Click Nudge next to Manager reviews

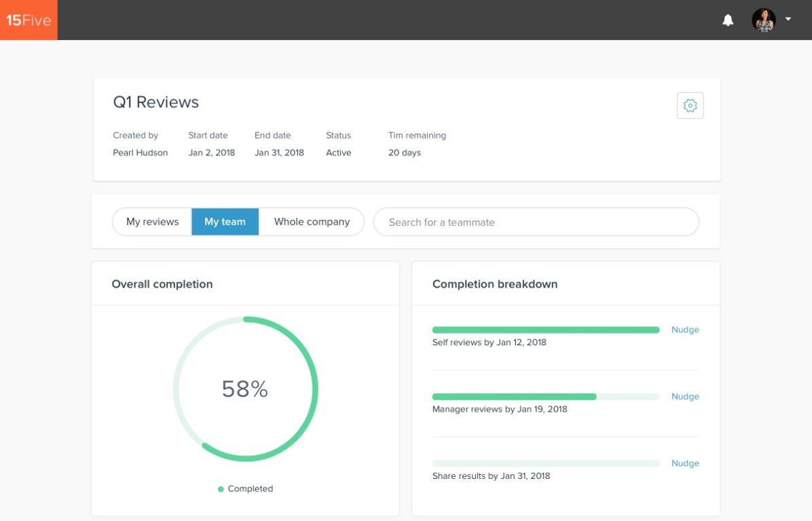pyautogui.click(x=684, y=397)
